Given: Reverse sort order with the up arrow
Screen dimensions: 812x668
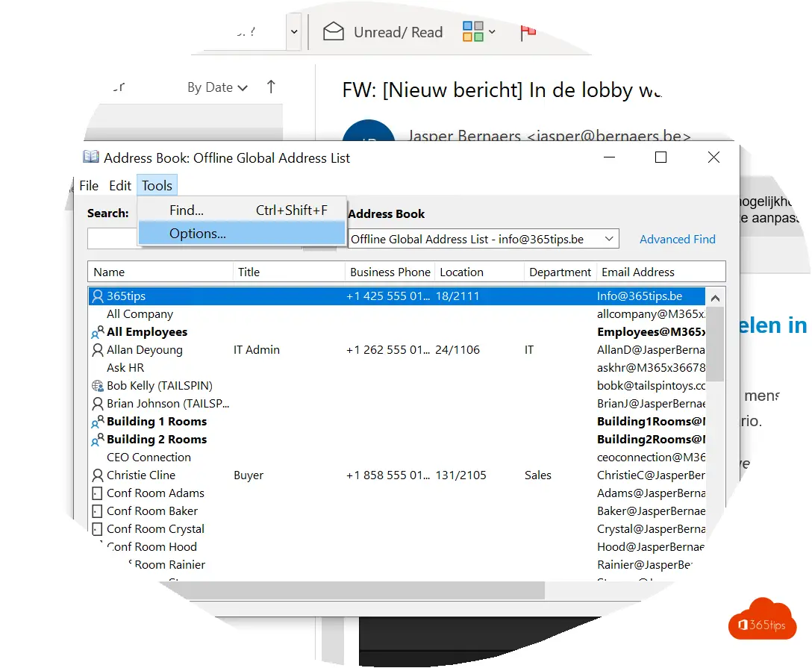Looking at the screenshot, I should click(x=271, y=87).
